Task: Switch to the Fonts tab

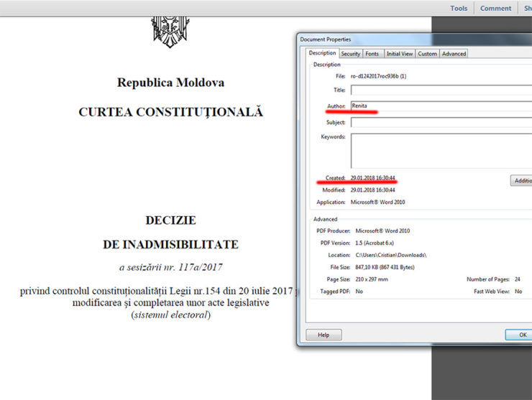Action: pyautogui.click(x=372, y=54)
